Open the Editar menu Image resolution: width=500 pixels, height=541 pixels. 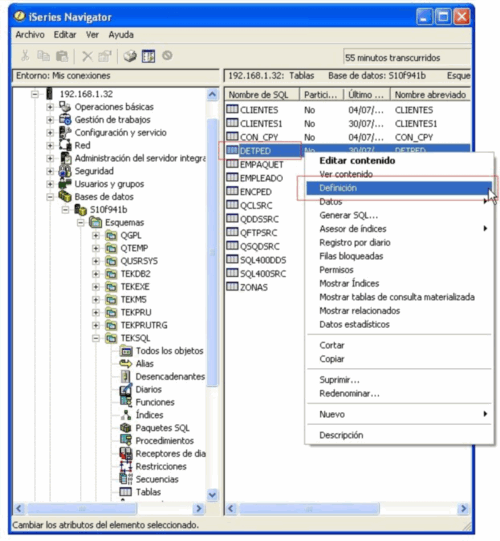(x=65, y=35)
